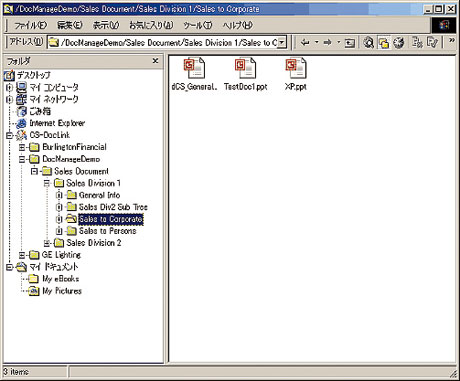Expand the Sales to Persons node
Viewport: 460px width, 381px height.
tap(59, 231)
